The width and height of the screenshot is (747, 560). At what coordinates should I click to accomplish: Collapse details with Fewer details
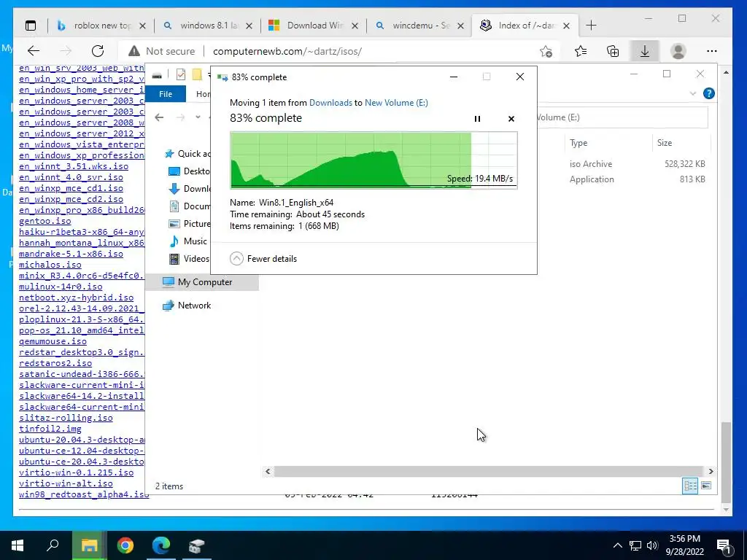(x=263, y=259)
